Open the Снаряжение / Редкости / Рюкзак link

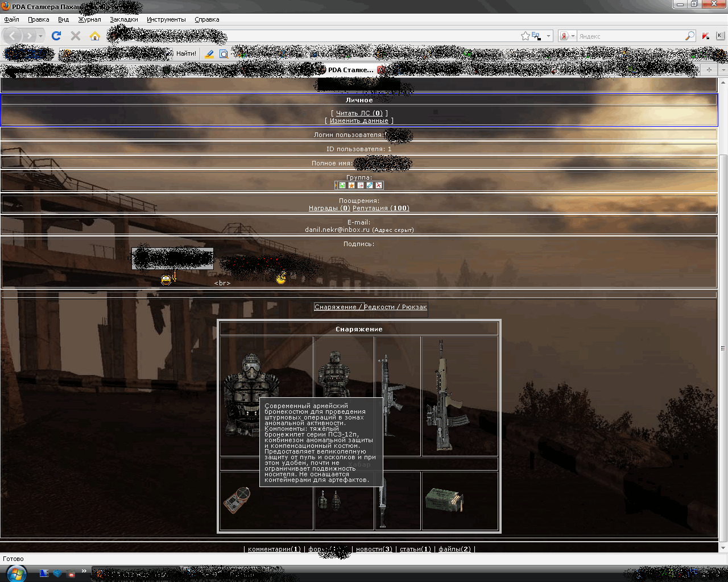[x=371, y=307]
